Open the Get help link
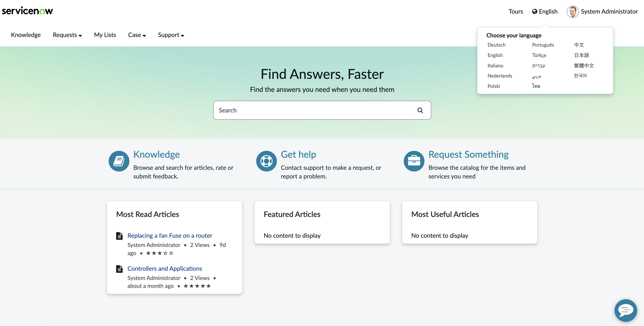This screenshot has height=326, width=644. click(298, 155)
